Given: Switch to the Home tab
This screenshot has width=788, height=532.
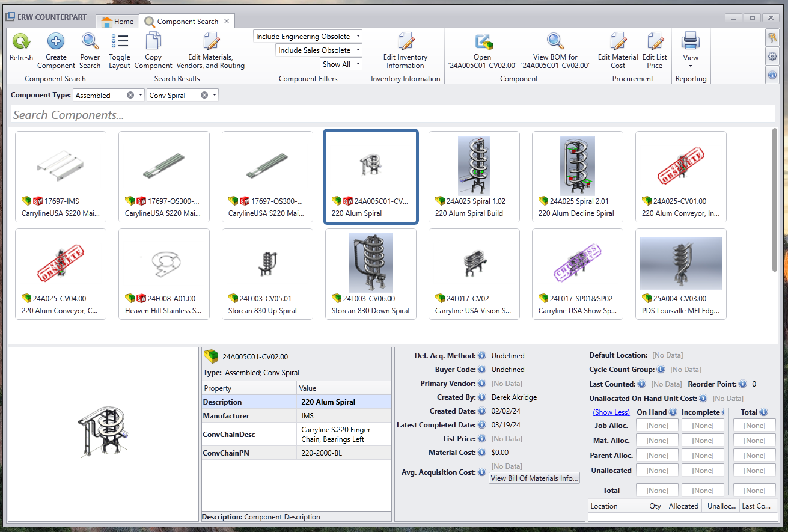Looking at the screenshot, I should (x=117, y=22).
